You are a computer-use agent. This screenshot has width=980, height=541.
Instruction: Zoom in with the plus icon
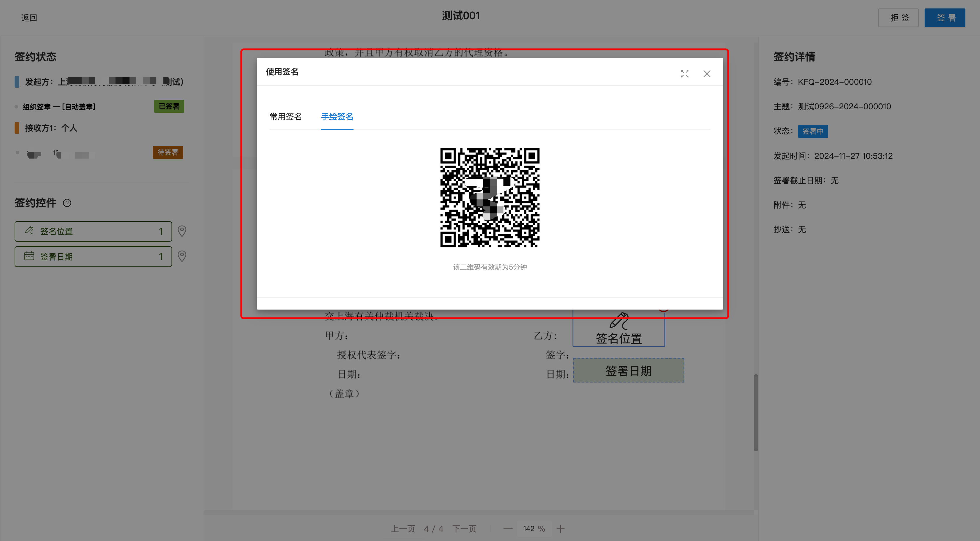click(x=560, y=529)
